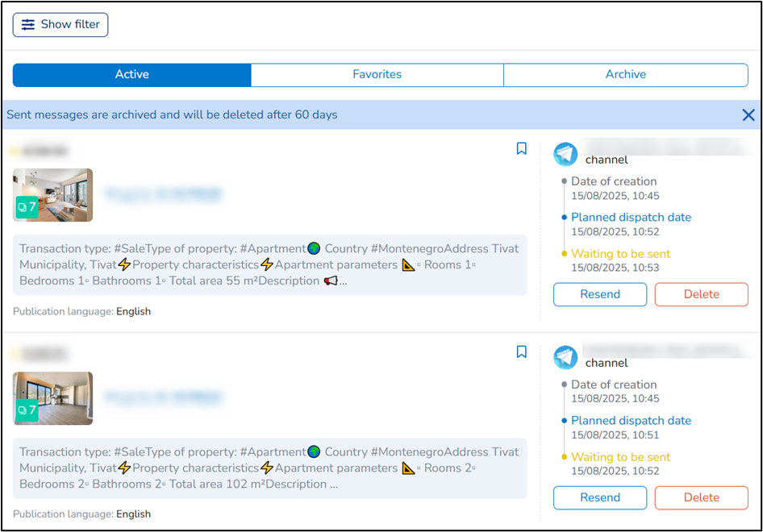Image resolution: width=763 pixels, height=532 pixels.
Task: Dismiss the 60-day archive notice banner
Action: 748,115
